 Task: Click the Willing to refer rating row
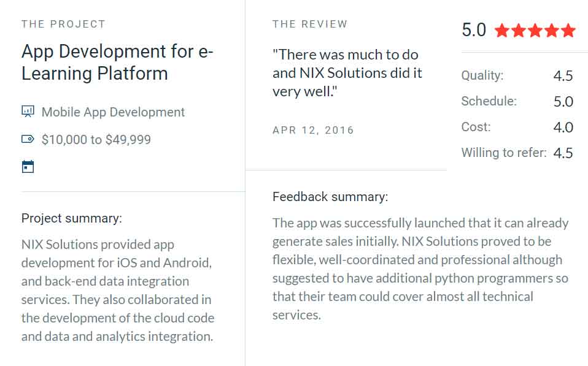click(517, 153)
